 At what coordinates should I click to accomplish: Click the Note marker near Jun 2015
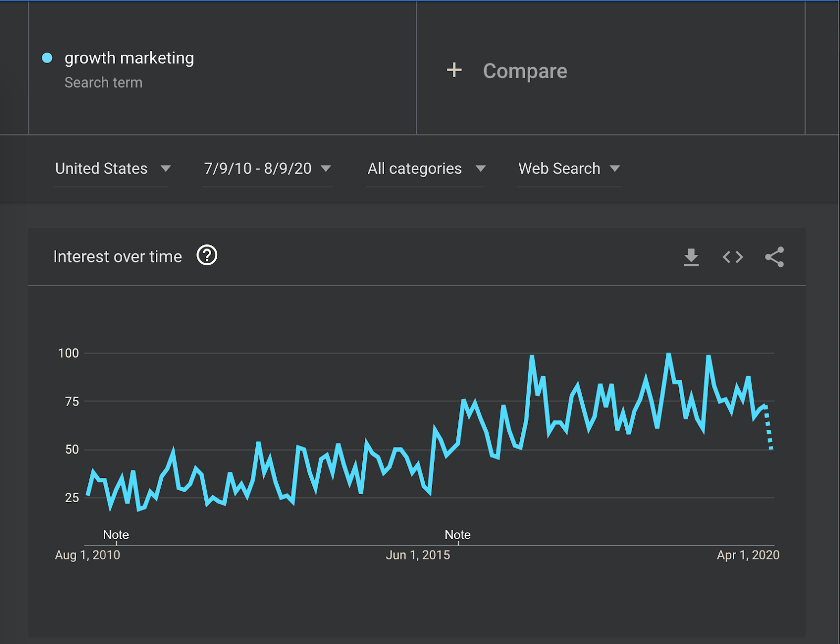458,535
